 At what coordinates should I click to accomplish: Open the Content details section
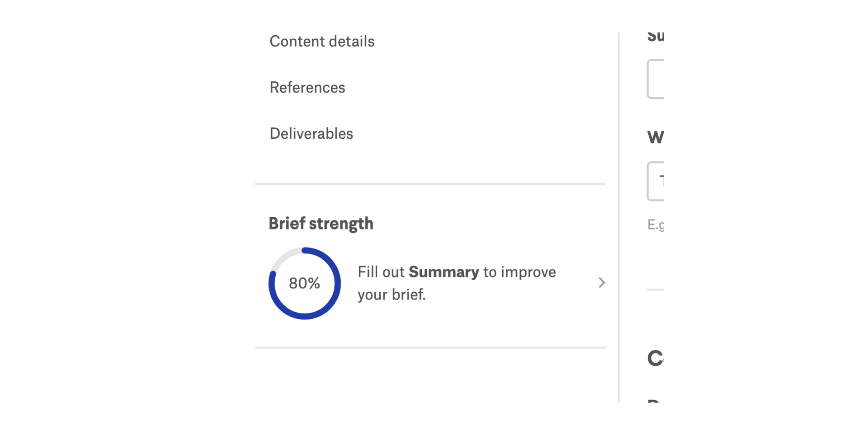(322, 41)
